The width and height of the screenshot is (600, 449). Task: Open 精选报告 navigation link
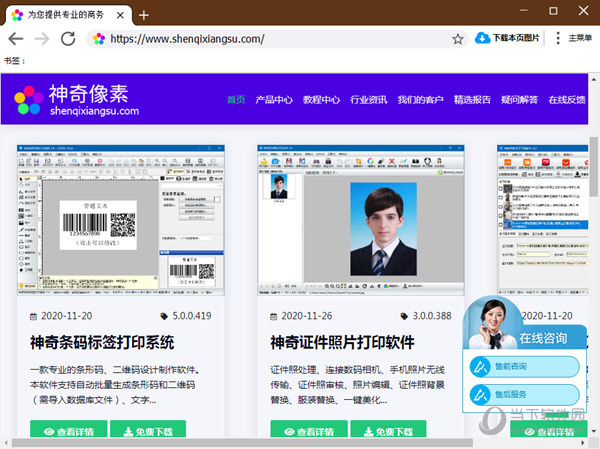(472, 100)
